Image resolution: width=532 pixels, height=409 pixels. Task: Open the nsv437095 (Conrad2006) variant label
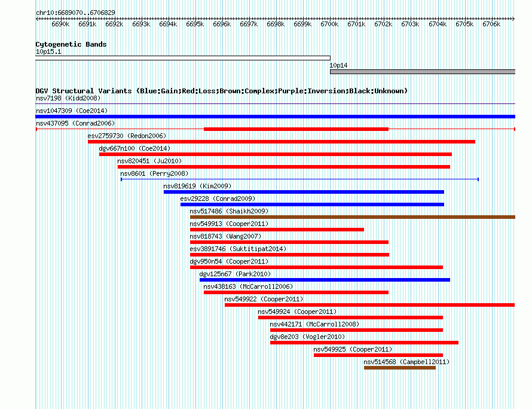tap(75, 124)
